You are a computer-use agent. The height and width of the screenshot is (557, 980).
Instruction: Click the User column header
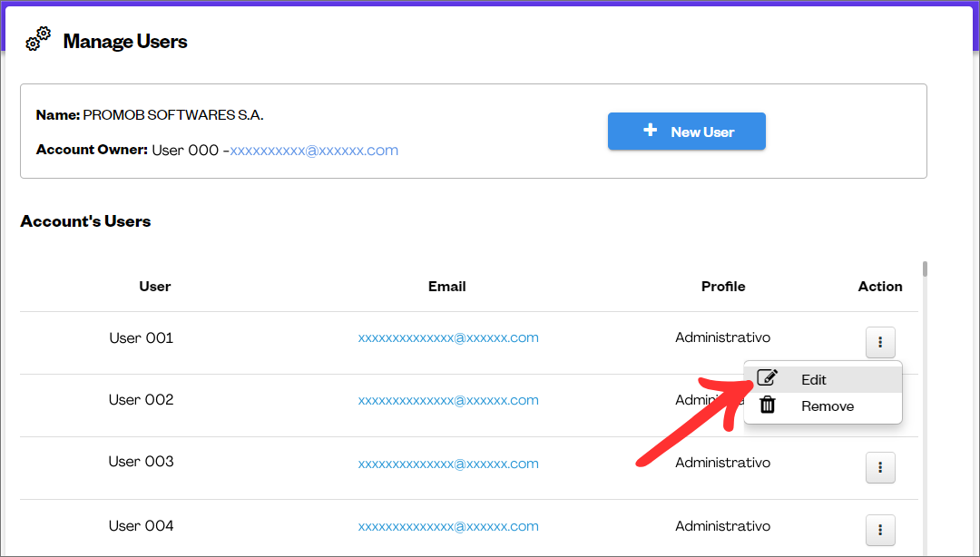(x=155, y=287)
